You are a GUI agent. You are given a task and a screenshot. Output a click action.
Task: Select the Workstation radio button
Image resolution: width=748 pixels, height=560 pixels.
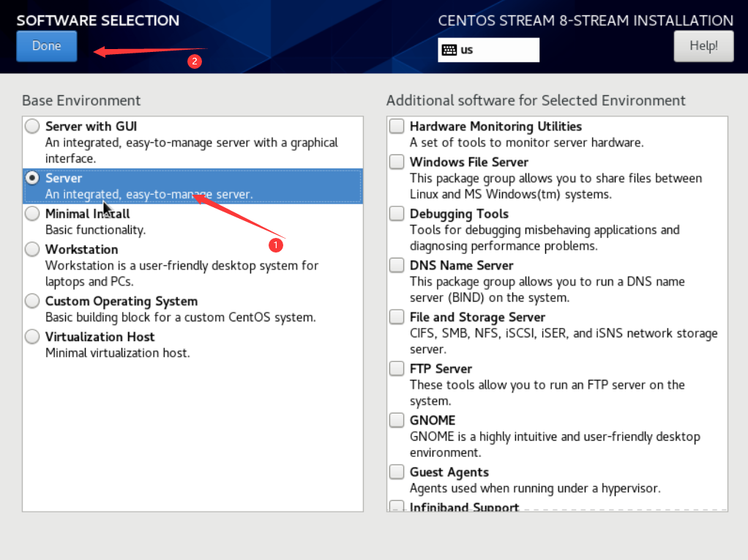(32, 249)
